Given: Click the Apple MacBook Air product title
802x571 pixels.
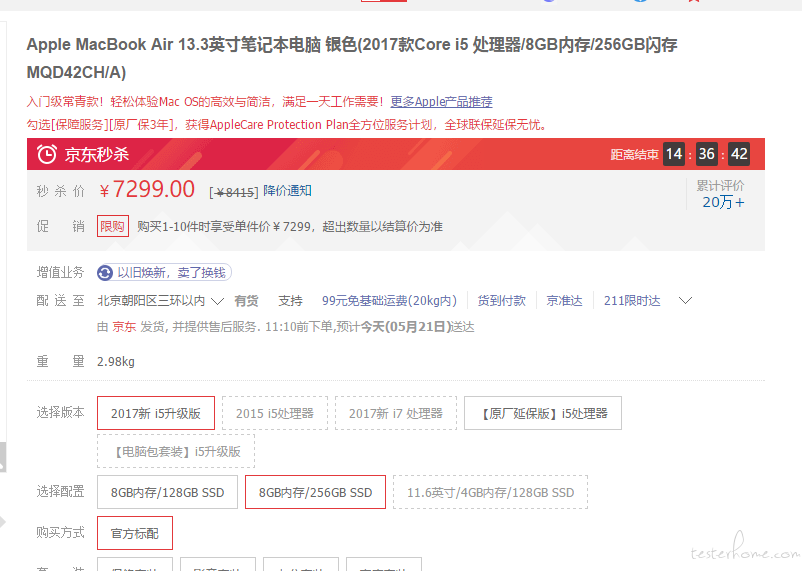Looking at the screenshot, I should (352, 58).
